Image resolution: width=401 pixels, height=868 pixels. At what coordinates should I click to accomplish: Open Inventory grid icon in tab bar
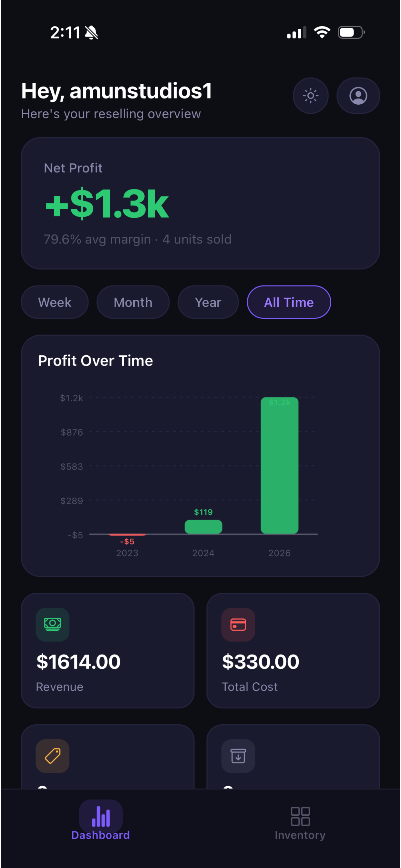pos(300,816)
